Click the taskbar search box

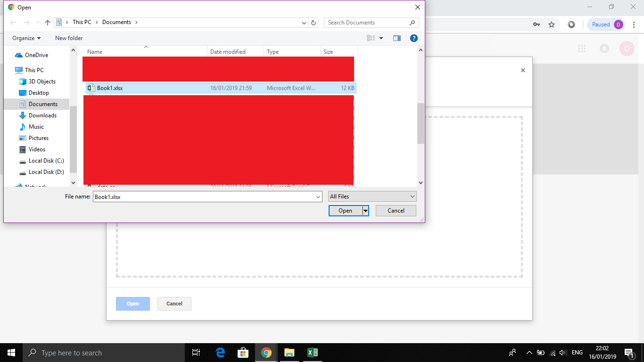tap(104, 353)
